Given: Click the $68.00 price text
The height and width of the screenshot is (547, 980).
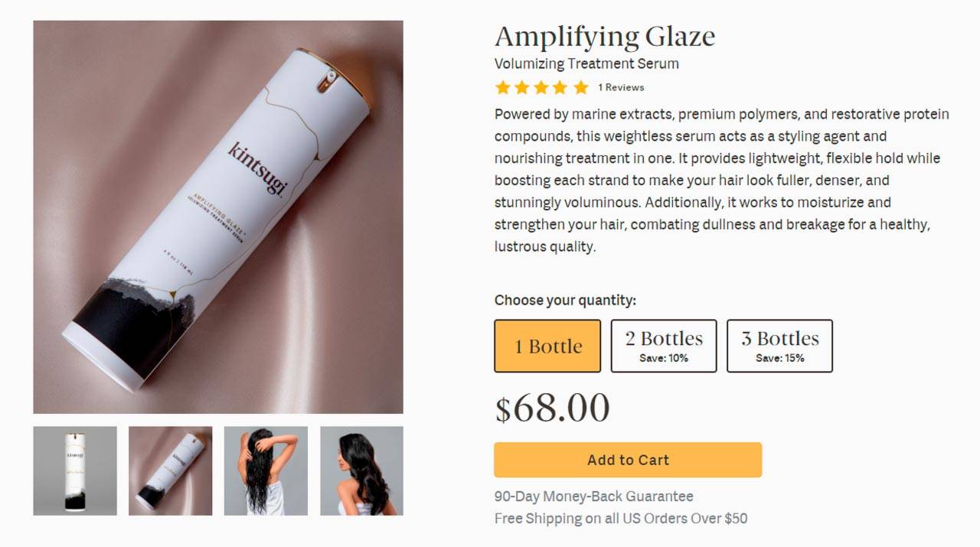Looking at the screenshot, I should coord(552,408).
